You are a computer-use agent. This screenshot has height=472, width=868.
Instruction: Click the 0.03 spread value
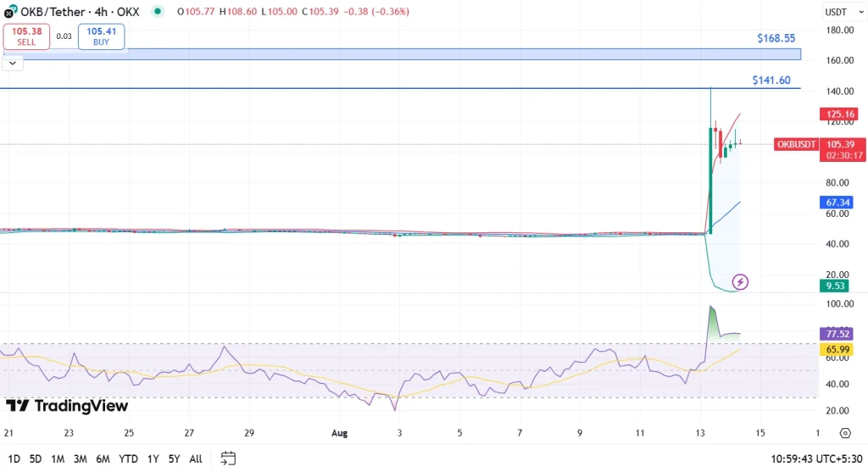[x=64, y=36]
